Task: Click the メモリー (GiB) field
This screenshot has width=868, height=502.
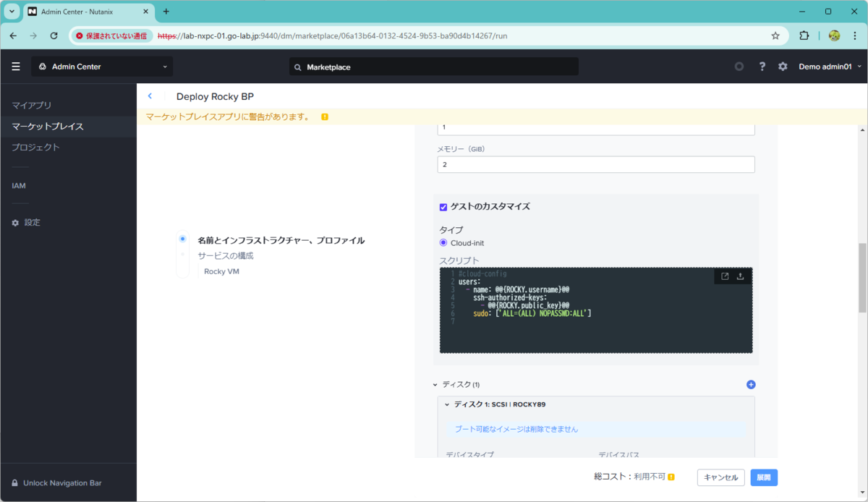Action: [596, 164]
